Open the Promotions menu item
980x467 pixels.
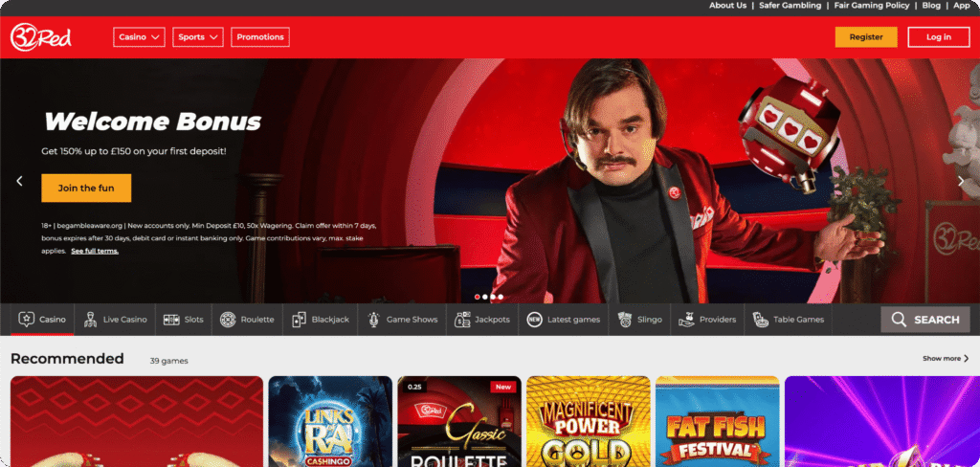pos(260,37)
